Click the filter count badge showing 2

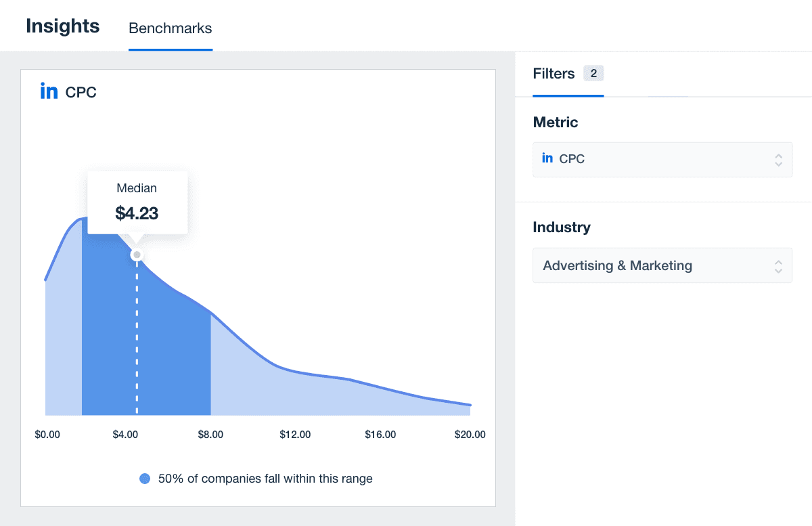[x=592, y=73]
